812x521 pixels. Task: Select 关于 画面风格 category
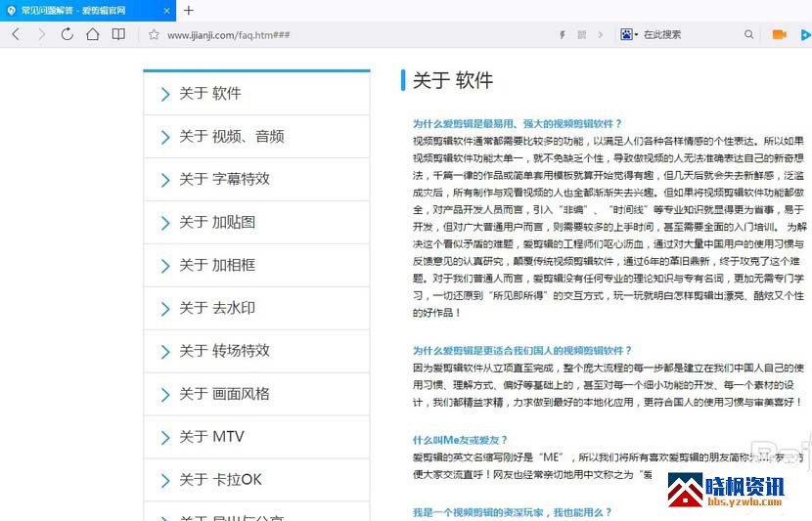[256, 394]
